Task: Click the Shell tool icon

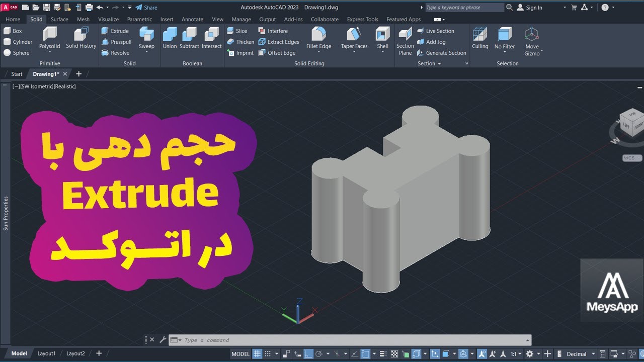Action: click(x=383, y=34)
